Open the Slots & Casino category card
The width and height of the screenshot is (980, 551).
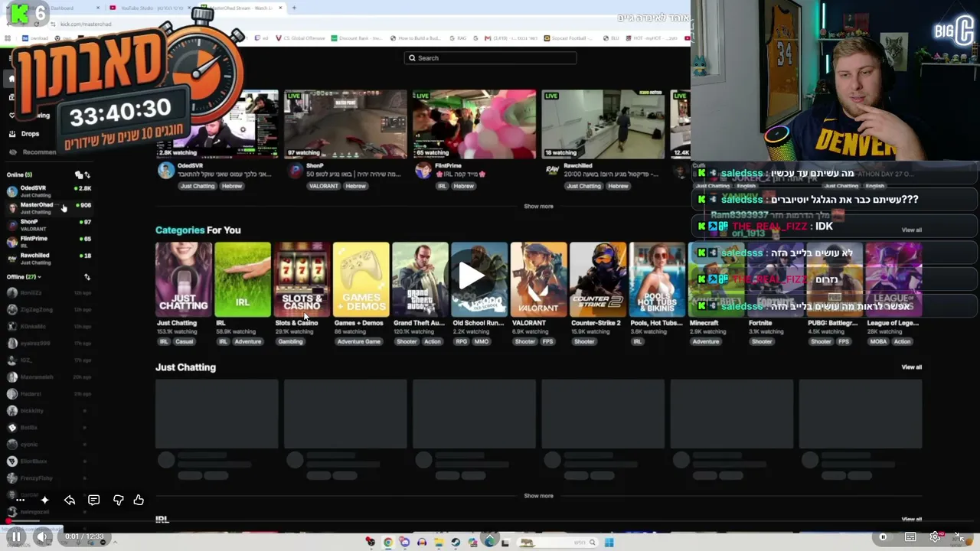click(x=302, y=279)
